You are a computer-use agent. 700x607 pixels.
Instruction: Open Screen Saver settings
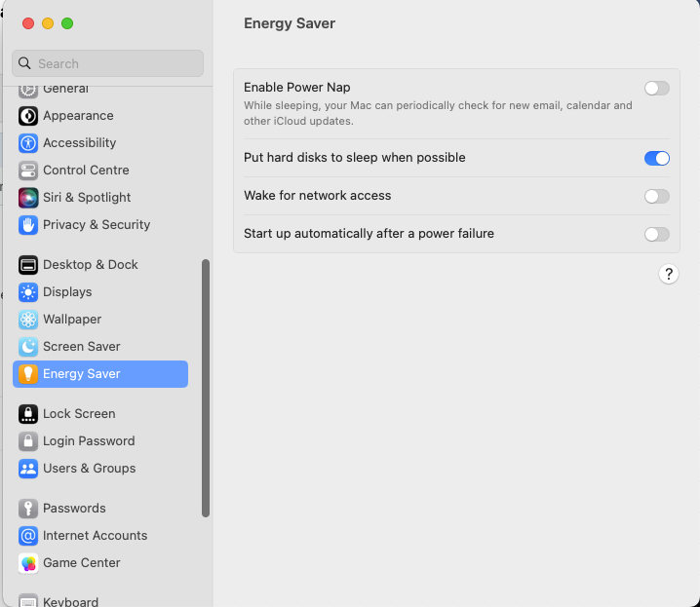pos(100,347)
